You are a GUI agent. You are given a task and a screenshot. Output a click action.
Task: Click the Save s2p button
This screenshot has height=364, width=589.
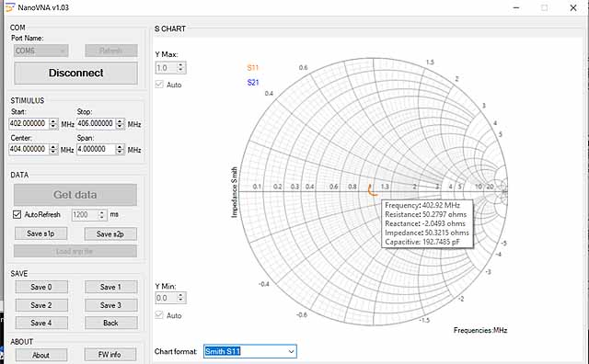coord(110,233)
